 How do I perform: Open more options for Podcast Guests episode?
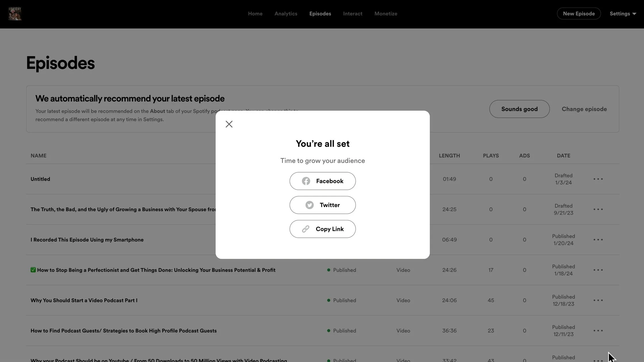598,331
